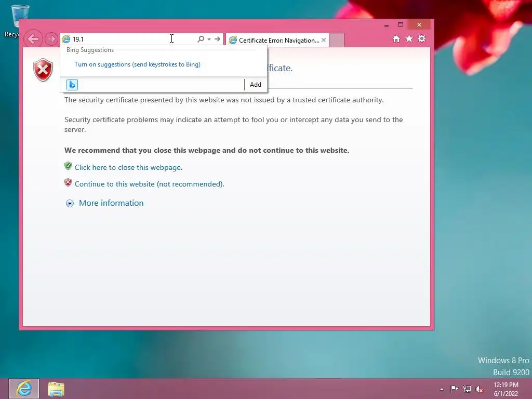Show hidden tray icons arrow
The image size is (532, 399).
442,389
